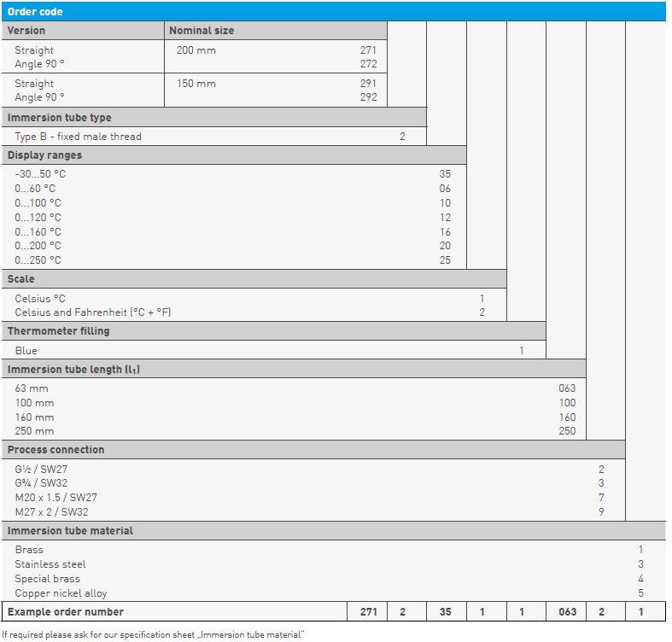The image size is (672, 642).
Task: Select the 200 mm nominal size
Action: pyautogui.click(x=196, y=50)
